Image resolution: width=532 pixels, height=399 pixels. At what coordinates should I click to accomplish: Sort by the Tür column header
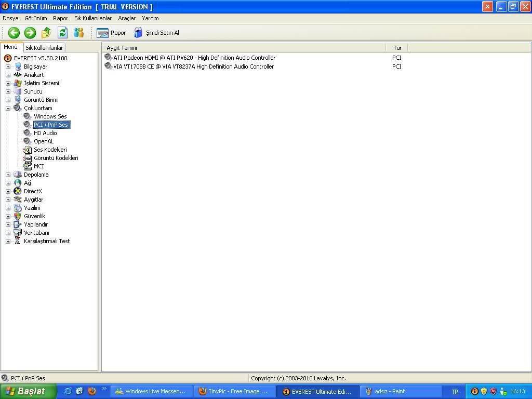(x=397, y=48)
